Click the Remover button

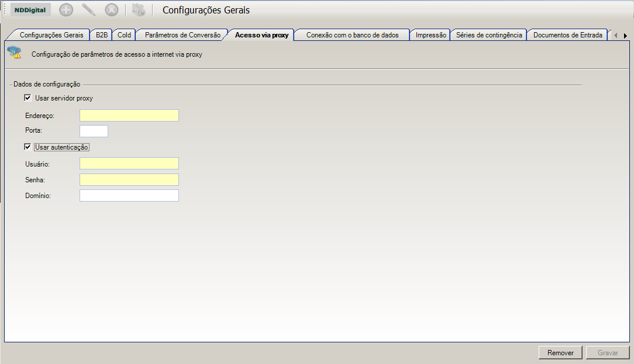coord(560,353)
